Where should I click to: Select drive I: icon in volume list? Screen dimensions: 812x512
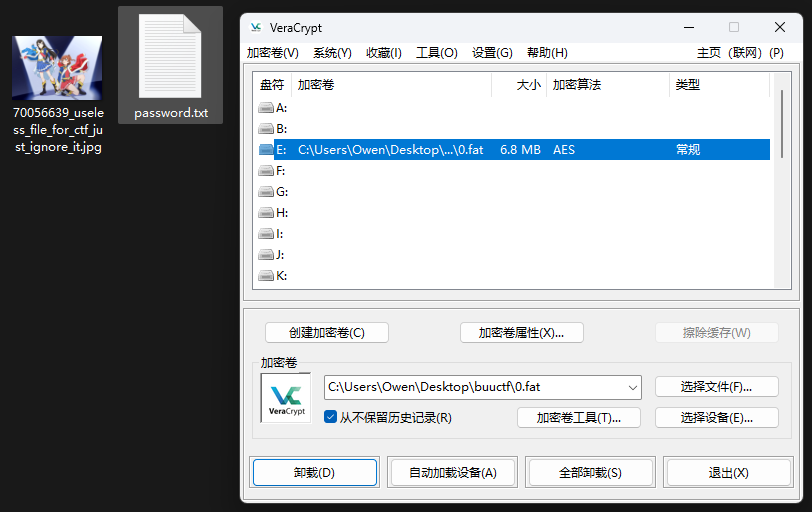pos(266,233)
